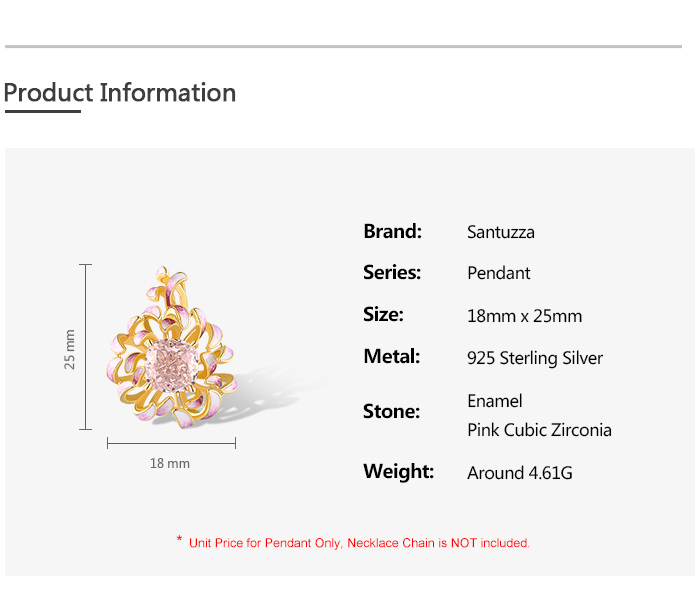This screenshot has width=700, height=615.
Task: Click the Pink Cubic Zirconia text
Action: click(x=539, y=430)
